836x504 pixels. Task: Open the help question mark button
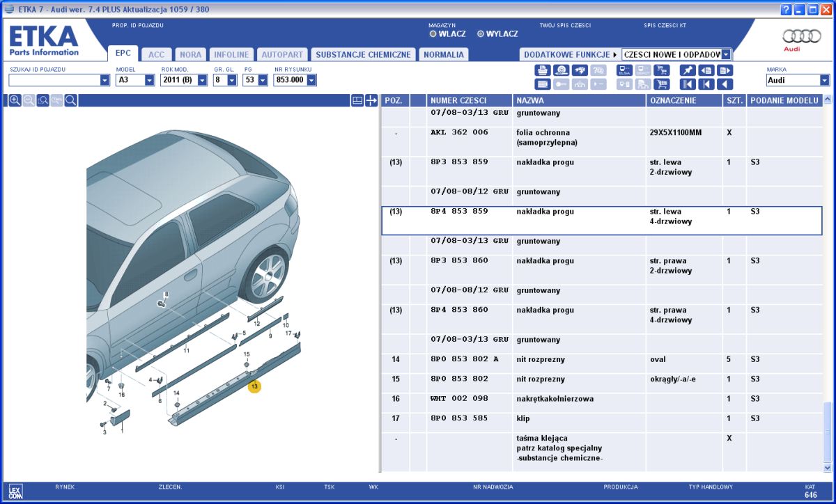click(787, 9)
